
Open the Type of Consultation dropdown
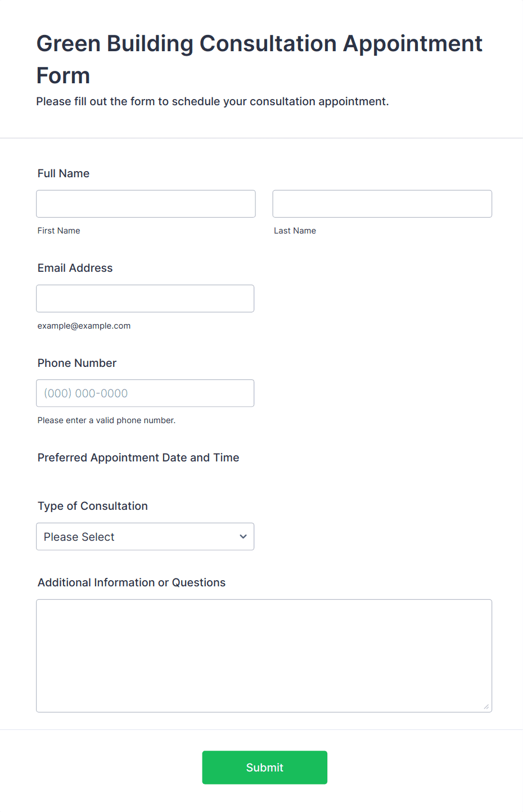click(x=145, y=537)
